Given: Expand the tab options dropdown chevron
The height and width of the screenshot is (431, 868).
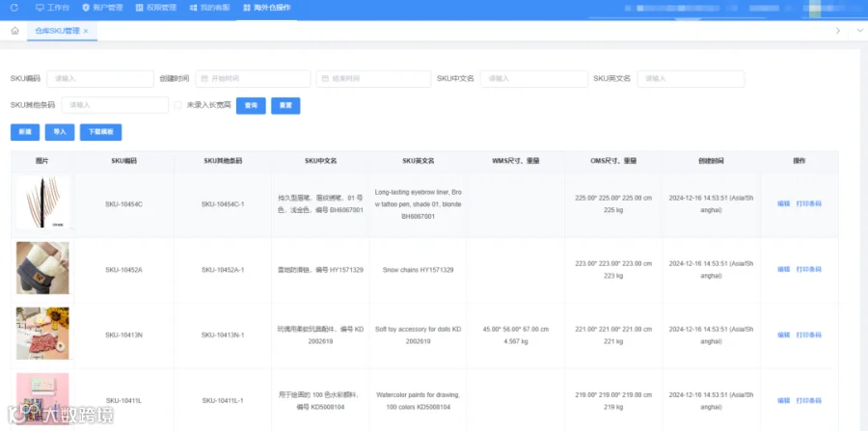Looking at the screenshot, I should pyautogui.click(x=859, y=31).
